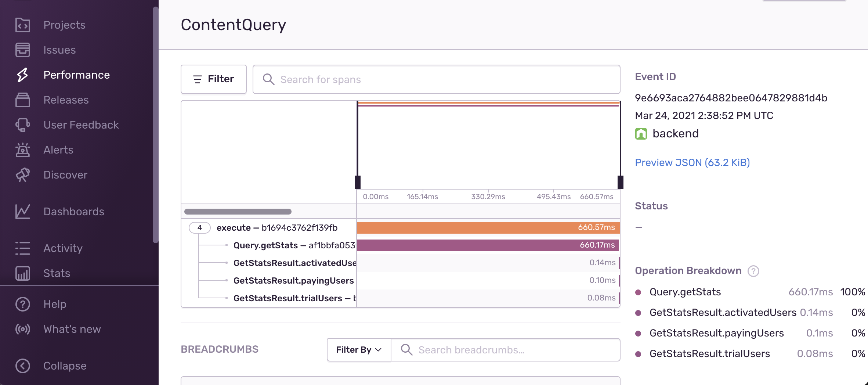
Task: Open the Preview JSON (63.2 KiB) link
Action: 692,163
